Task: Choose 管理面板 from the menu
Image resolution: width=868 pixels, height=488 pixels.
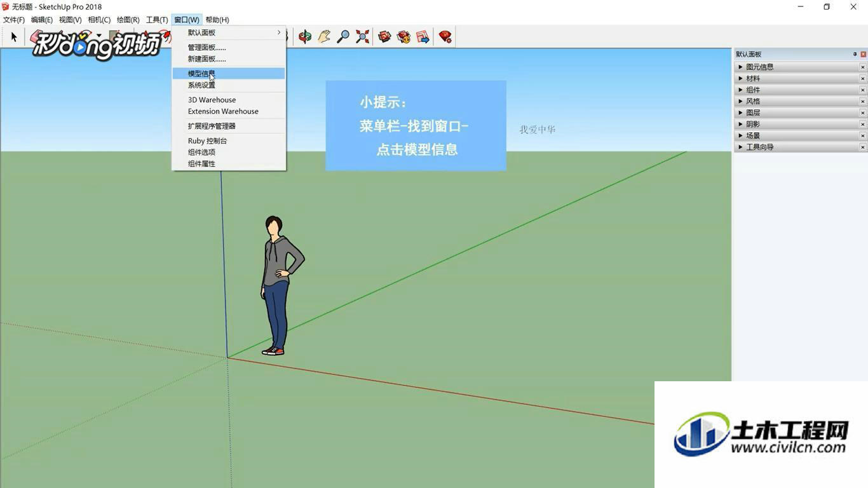Action: 229,48
